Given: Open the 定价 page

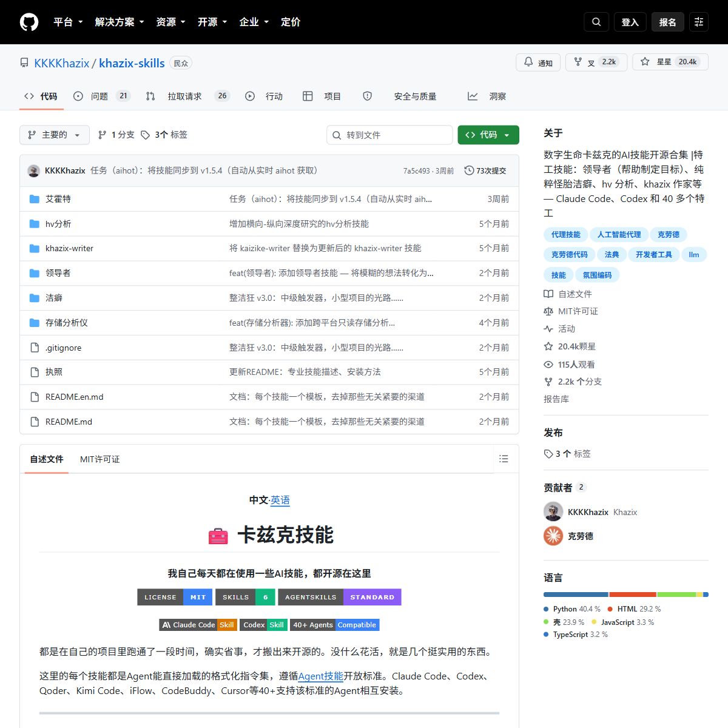Looking at the screenshot, I should pos(291,22).
